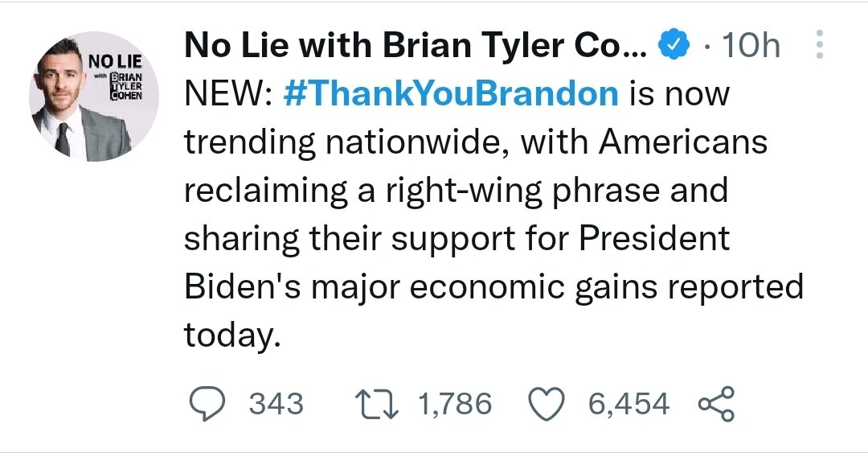Screen dimensions: 868x465
Task: Tap the share icon on the tweet
Action: (716, 404)
